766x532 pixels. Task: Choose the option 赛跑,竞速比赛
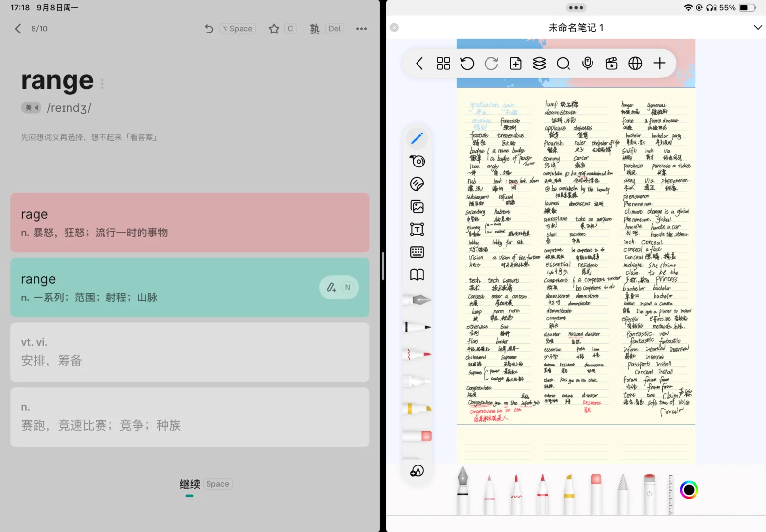tap(190, 417)
